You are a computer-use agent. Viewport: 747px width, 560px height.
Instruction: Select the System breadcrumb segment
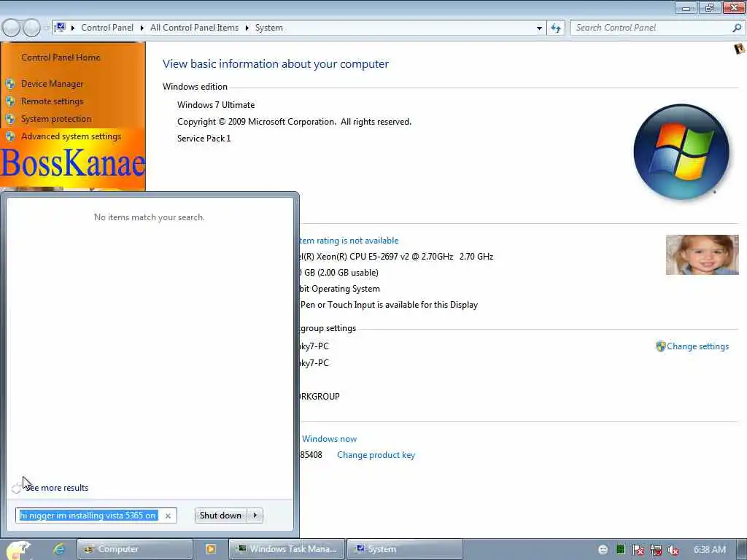click(x=268, y=28)
